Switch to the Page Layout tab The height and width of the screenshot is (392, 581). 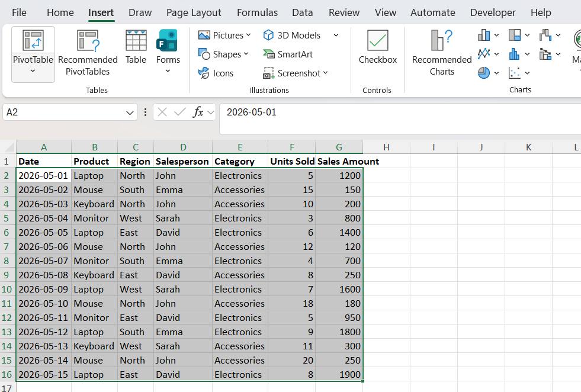coord(194,12)
